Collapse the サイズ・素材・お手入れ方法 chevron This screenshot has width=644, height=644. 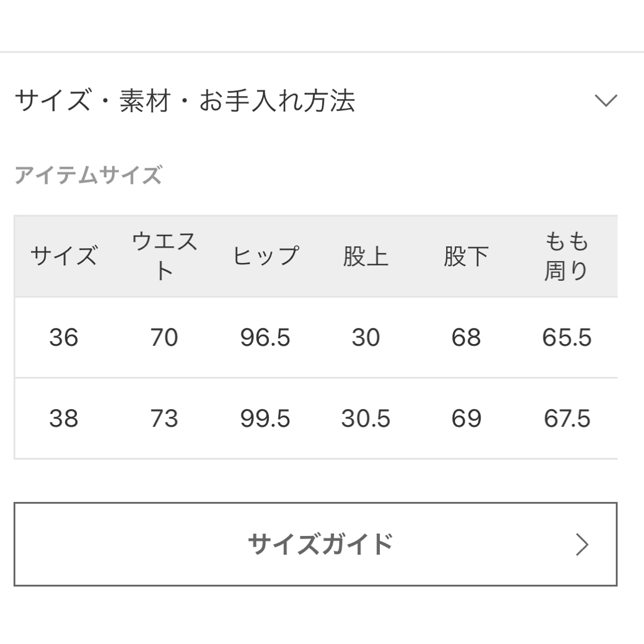(x=606, y=101)
